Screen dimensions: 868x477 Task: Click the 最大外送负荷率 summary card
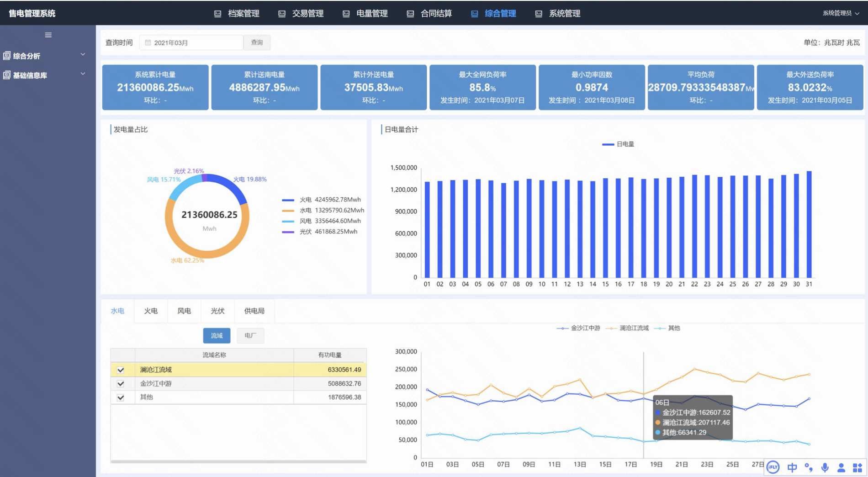click(810, 87)
